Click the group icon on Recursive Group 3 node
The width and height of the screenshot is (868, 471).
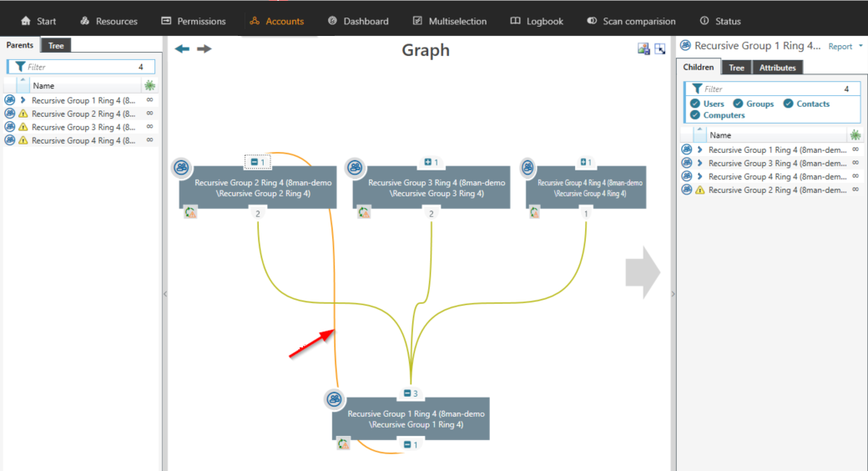pos(356,168)
